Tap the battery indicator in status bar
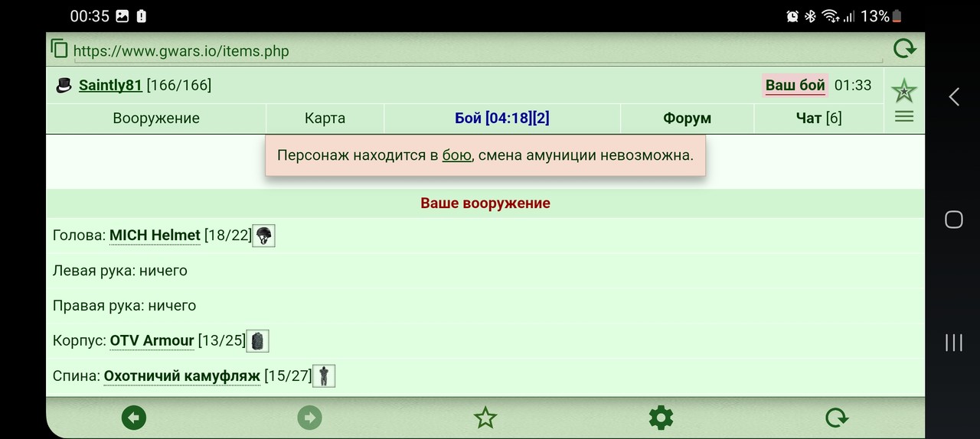This screenshot has height=439, width=980. [x=897, y=16]
